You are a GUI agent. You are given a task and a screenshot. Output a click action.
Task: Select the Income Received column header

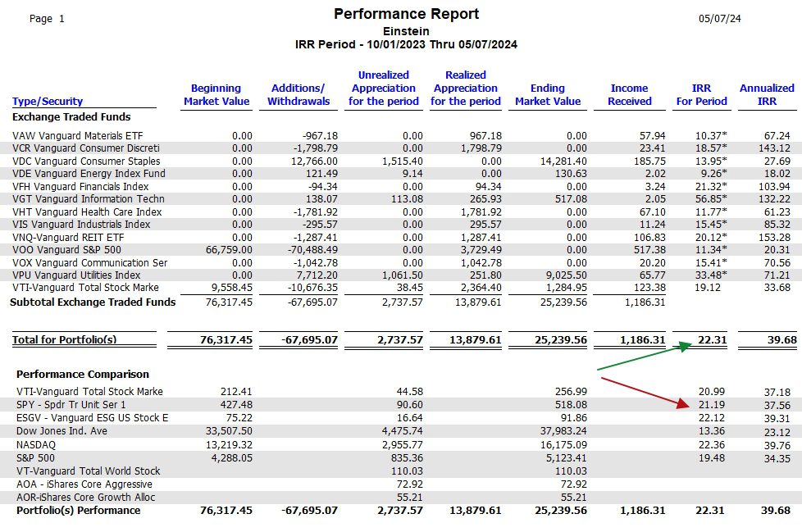[630, 95]
